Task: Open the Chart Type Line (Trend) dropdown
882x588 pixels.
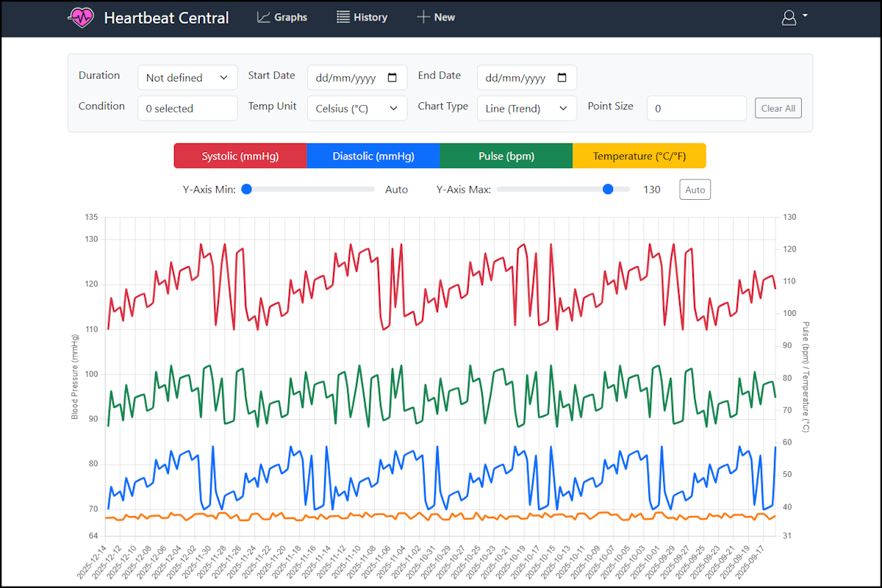Action: (x=526, y=108)
